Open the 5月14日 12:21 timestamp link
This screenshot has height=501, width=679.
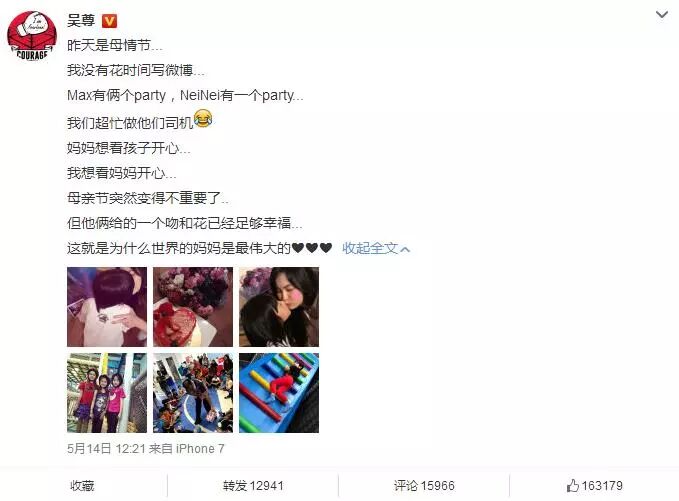tap(106, 449)
